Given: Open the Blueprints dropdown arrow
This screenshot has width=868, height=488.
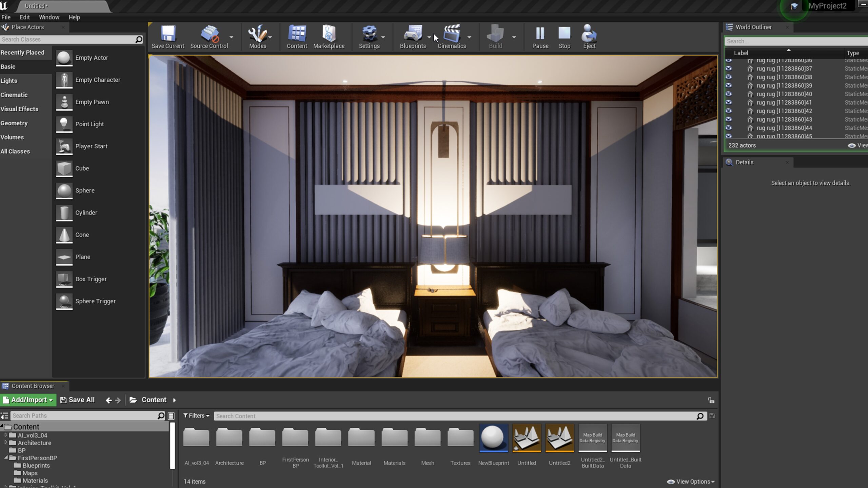Looking at the screenshot, I should tap(429, 37).
